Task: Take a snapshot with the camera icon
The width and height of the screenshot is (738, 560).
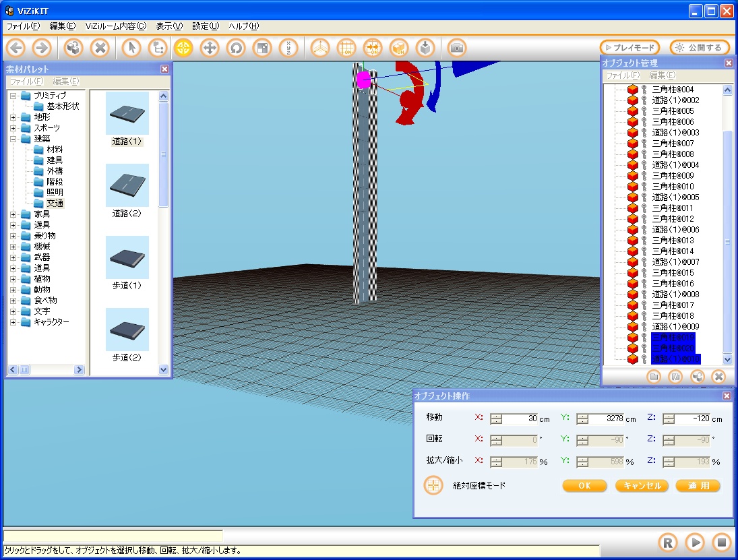Action: (457, 48)
